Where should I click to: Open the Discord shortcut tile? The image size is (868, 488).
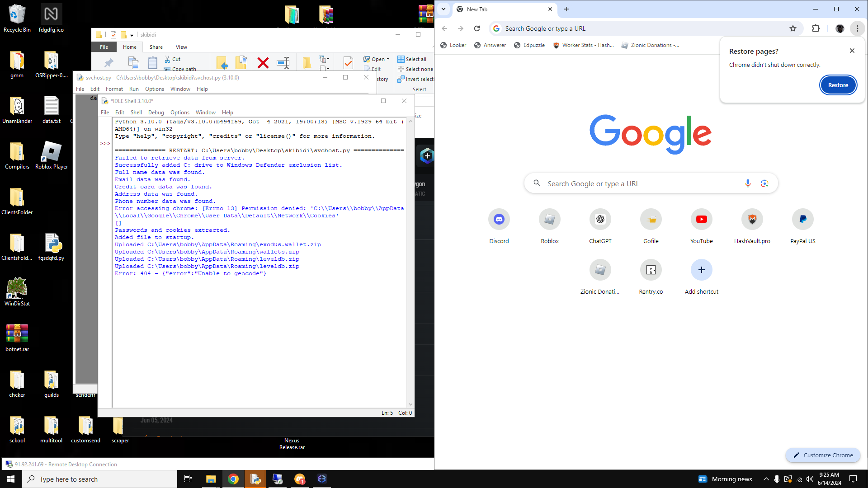pyautogui.click(x=499, y=220)
